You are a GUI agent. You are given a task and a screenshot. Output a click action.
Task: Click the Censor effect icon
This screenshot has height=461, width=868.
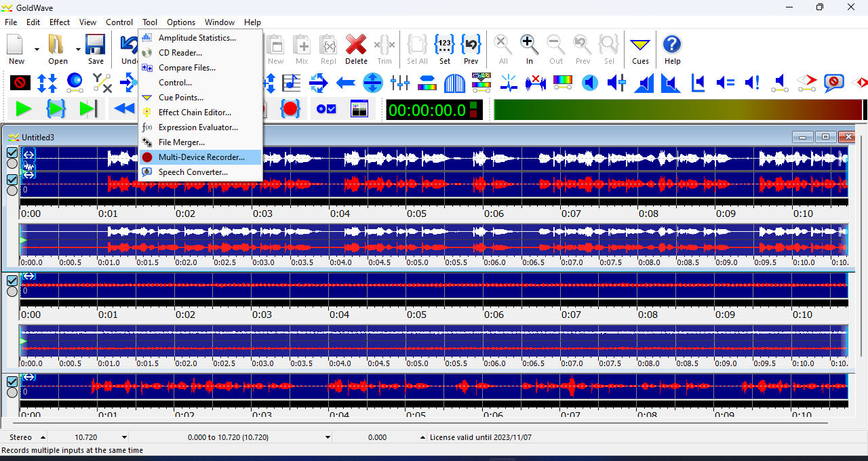pos(20,83)
